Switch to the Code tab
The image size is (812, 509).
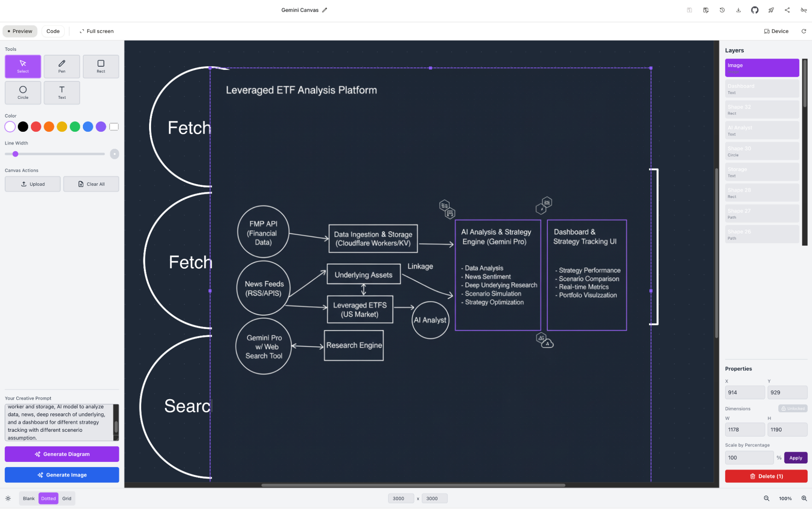tap(53, 31)
